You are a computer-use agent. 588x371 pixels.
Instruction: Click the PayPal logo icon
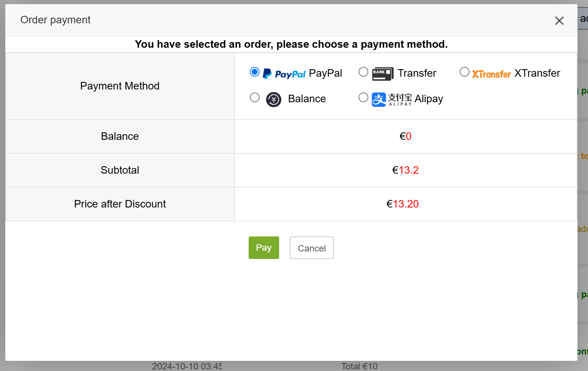(x=284, y=74)
